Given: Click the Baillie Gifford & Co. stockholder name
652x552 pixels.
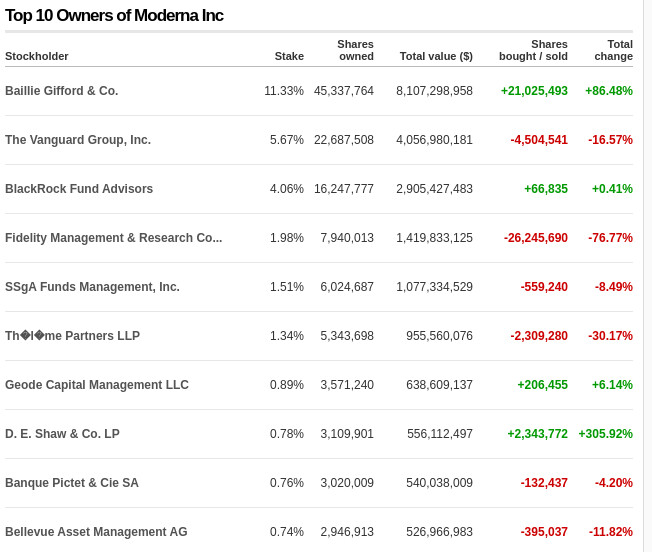Looking at the screenshot, I should point(61,91).
